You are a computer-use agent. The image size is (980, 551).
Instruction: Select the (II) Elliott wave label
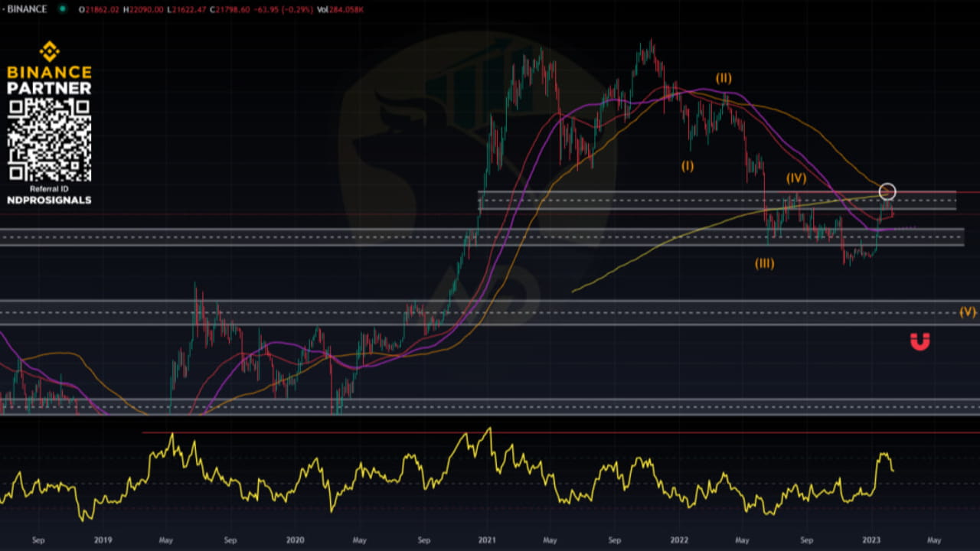(722, 77)
